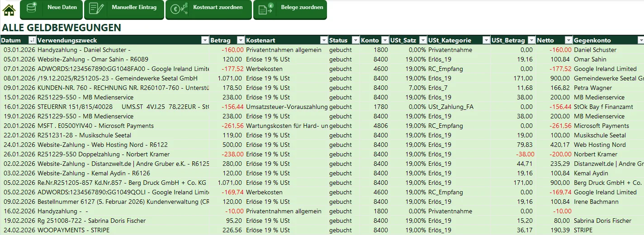Open the Kostenart column filter dropdown

point(323,40)
